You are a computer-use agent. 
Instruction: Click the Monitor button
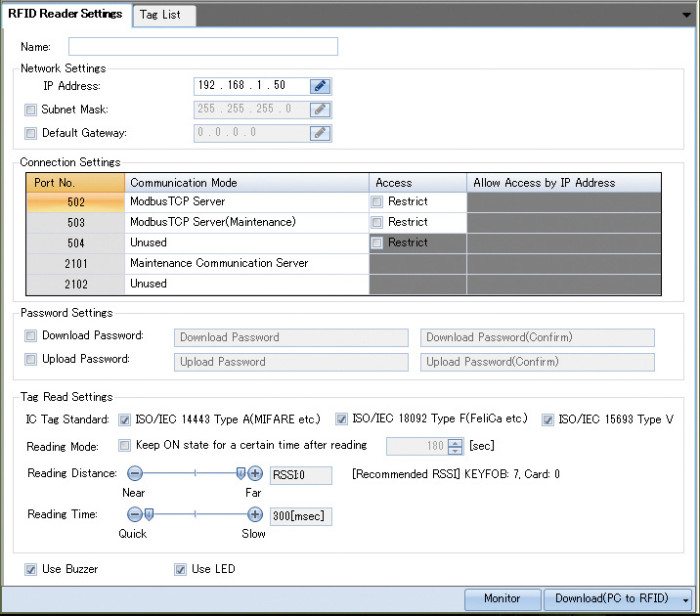tap(503, 598)
